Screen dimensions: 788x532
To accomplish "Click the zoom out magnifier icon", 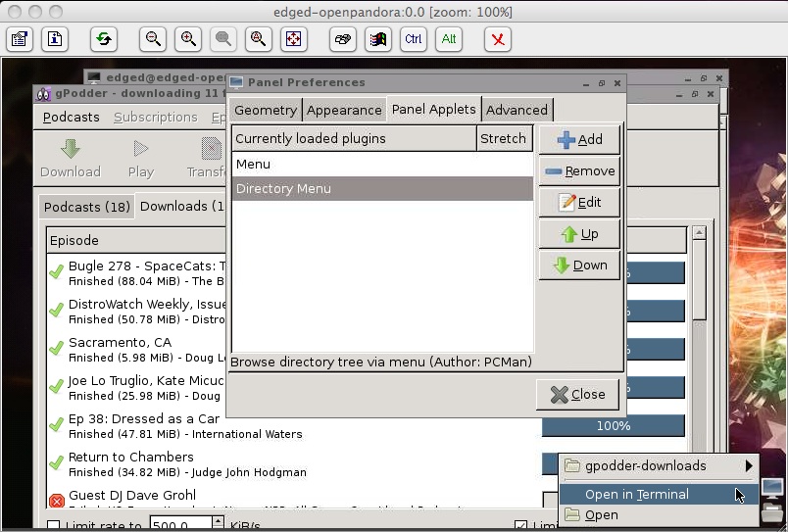I will 153,39.
